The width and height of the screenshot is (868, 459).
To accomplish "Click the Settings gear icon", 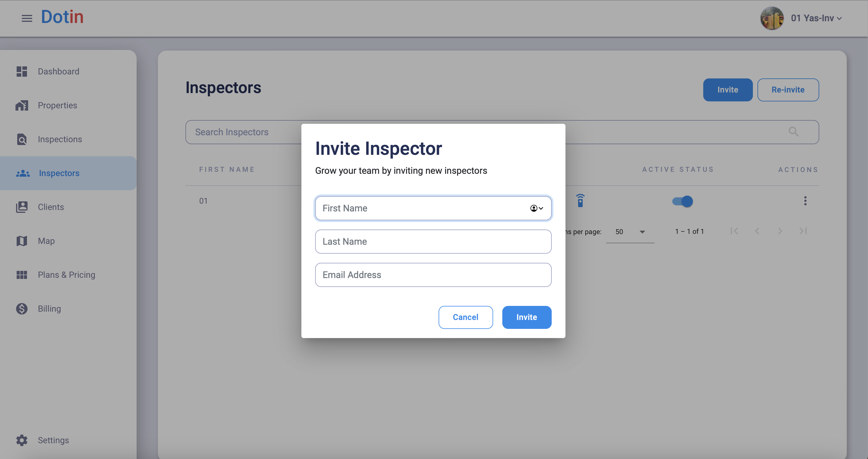I will (x=22, y=440).
